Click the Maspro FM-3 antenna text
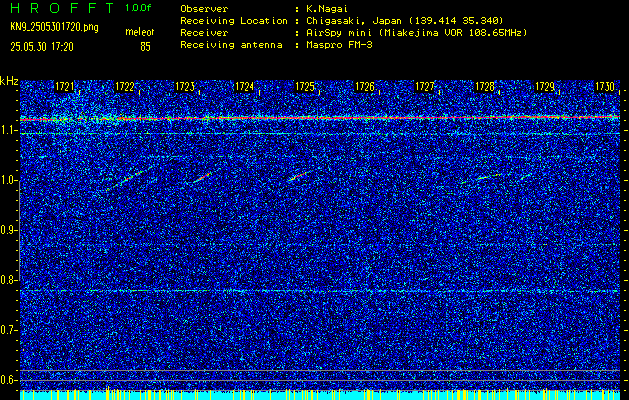This screenshot has width=629, height=400. (x=339, y=45)
